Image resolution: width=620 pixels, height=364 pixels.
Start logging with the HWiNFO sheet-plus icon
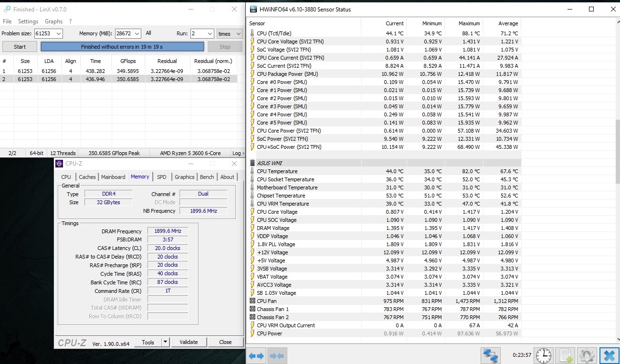point(567,355)
